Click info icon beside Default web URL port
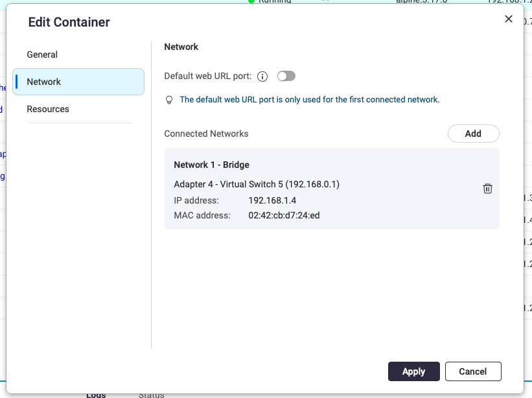The image size is (532, 398). (262, 76)
